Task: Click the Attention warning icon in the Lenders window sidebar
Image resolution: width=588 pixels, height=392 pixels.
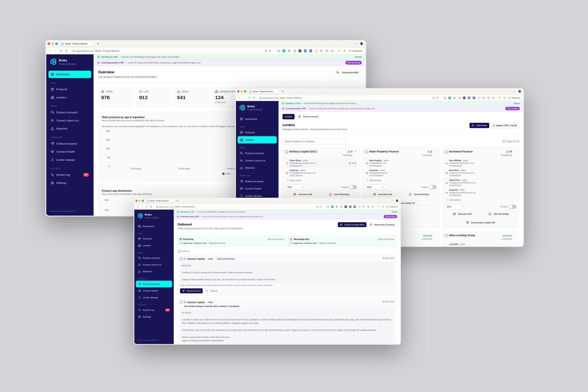Action: click(x=241, y=168)
